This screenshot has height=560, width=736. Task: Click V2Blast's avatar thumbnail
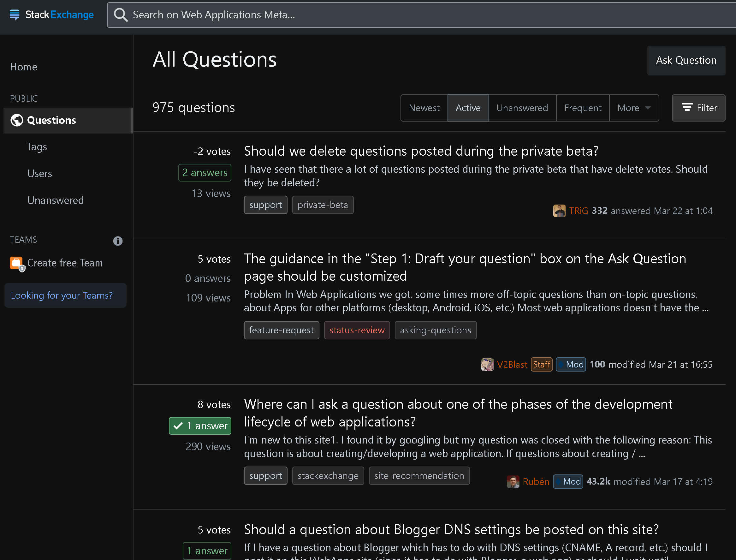pos(487,364)
